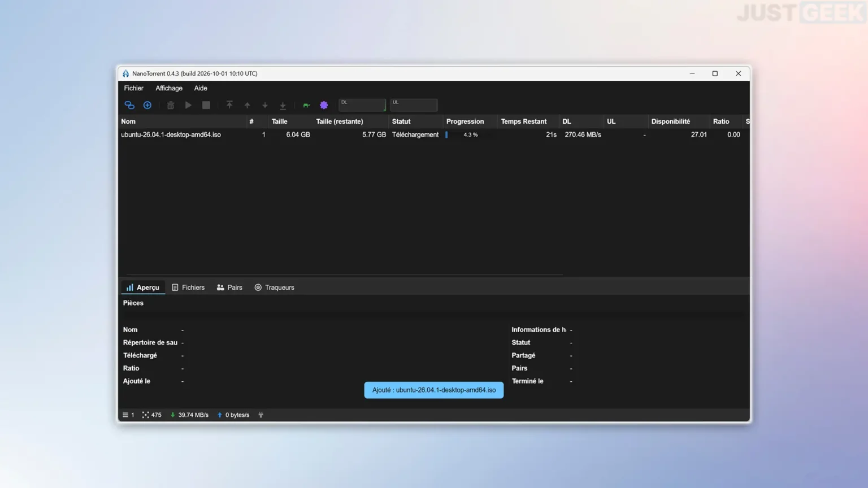
Task: Click the DL speed graph box
Action: 362,104
